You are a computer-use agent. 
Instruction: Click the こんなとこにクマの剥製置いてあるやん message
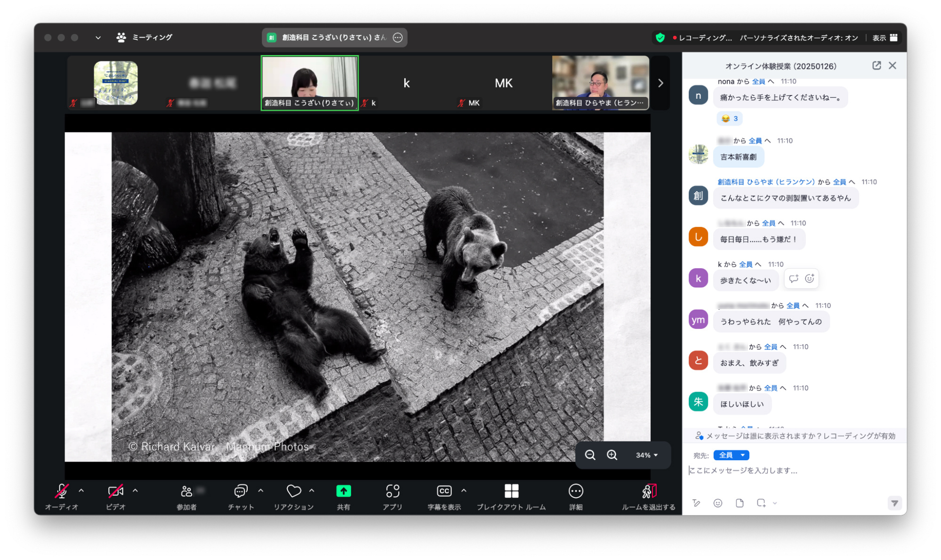pyautogui.click(x=786, y=198)
